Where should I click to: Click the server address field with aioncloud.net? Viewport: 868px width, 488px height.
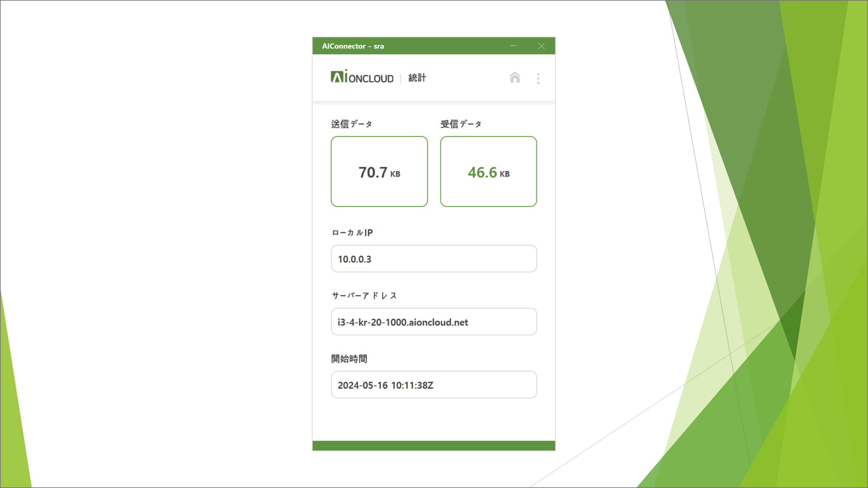click(x=433, y=322)
